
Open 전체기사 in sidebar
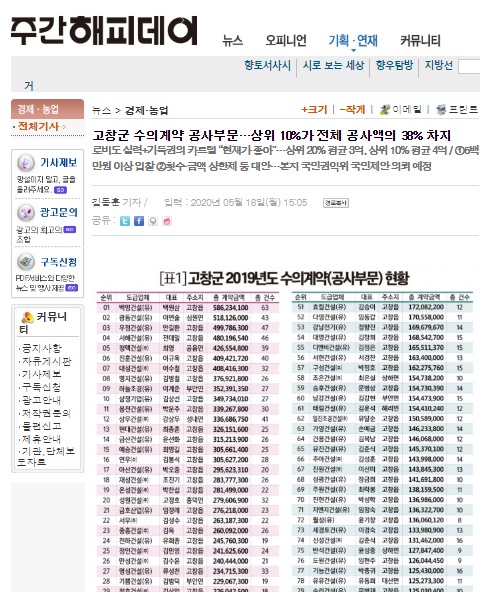tap(38, 126)
